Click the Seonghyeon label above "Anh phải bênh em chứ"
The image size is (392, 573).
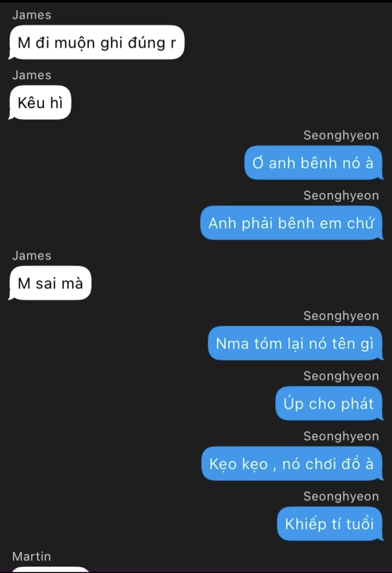pyautogui.click(x=341, y=196)
